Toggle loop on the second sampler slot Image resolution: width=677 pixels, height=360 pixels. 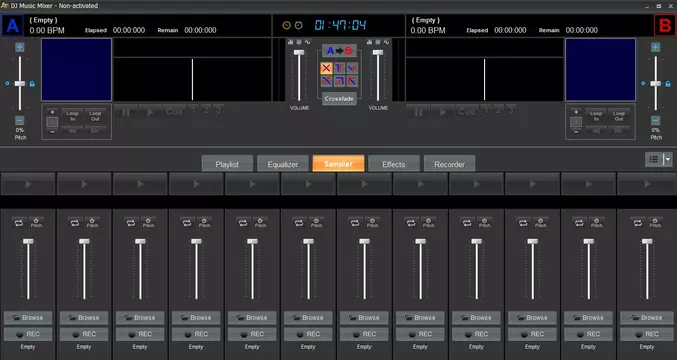(x=75, y=223)
